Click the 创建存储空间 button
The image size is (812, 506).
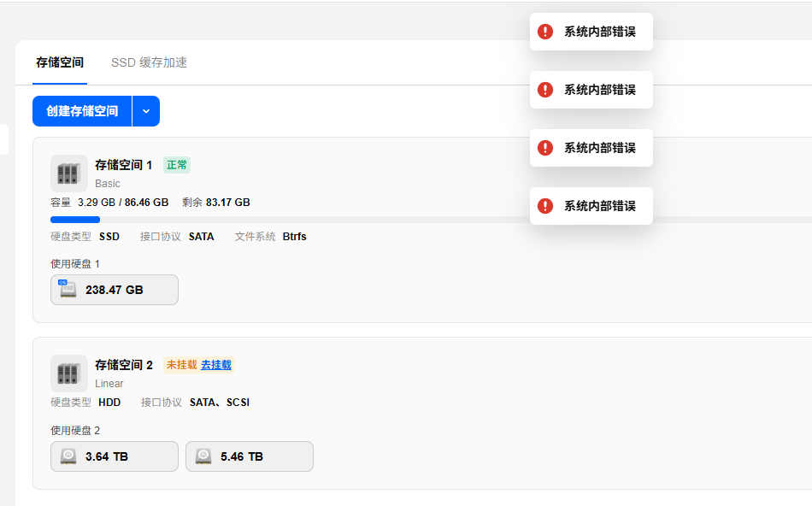pyautogui.click(x=82, y=111)
